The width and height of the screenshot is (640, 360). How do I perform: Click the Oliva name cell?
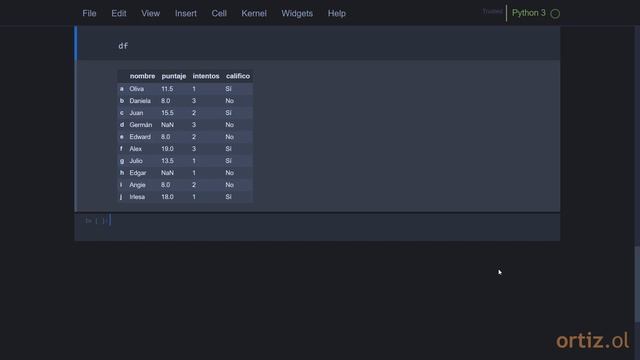pyautogui.click(x=136, y=89)
